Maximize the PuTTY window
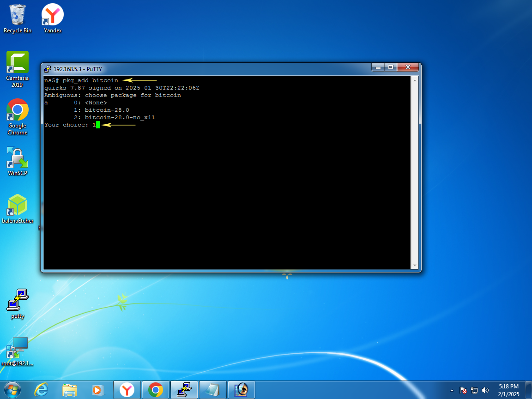This screenshot has width=532, height=399. pos(391,67)
